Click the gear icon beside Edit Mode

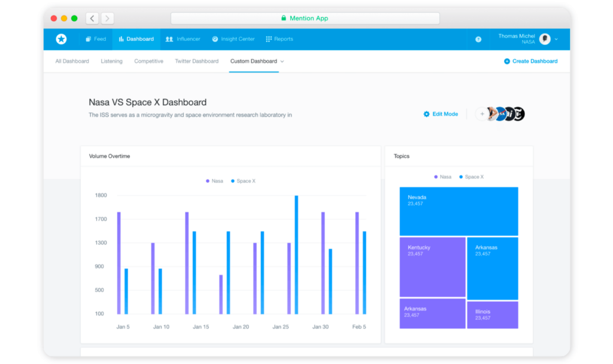click(x=426, y=114)
